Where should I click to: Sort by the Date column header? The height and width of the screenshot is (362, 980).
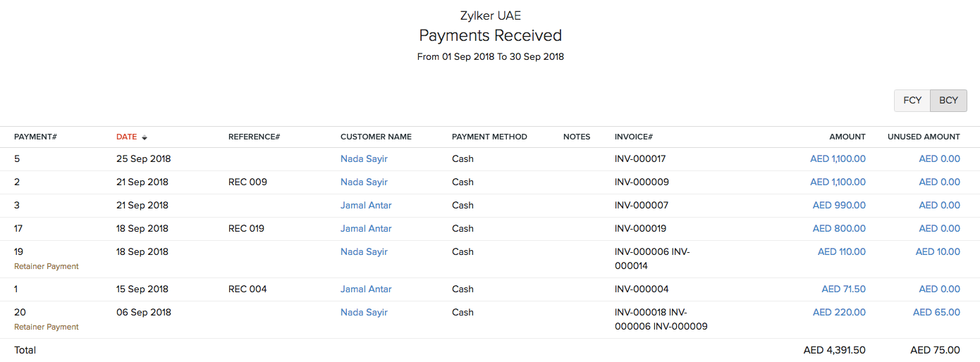[127, 137]
